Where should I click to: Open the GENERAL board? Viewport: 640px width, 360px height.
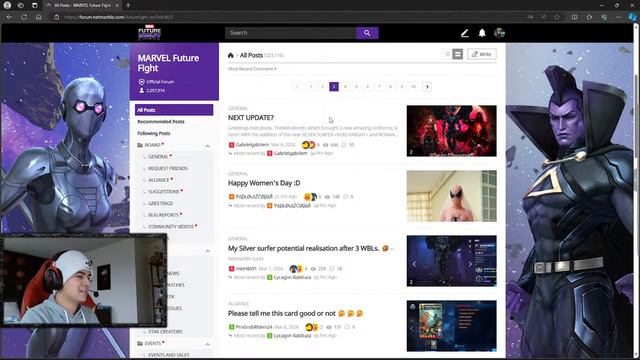[158, 157]
